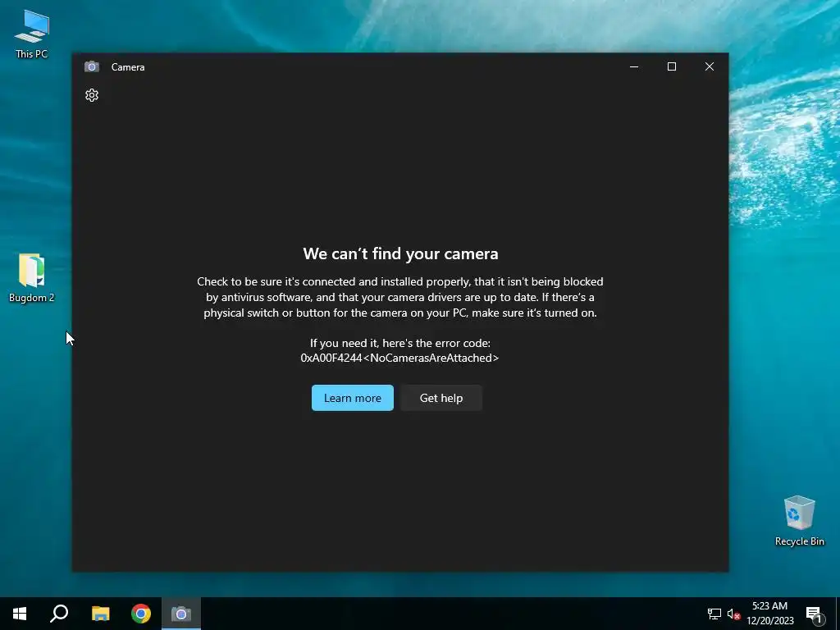Open the Windows Start menu

[20, 614]
